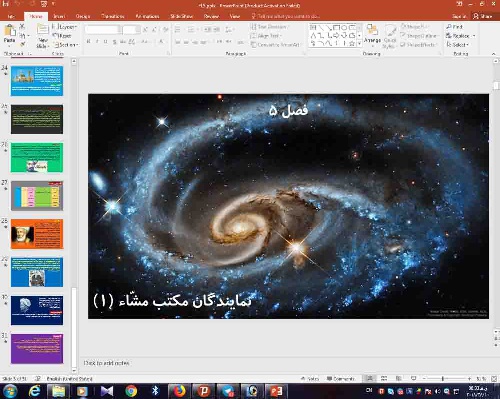This screenshot has height=399, width=500.
Task: Open the font size dropdown
Action: pyautogui.click(x=138, y=30)
